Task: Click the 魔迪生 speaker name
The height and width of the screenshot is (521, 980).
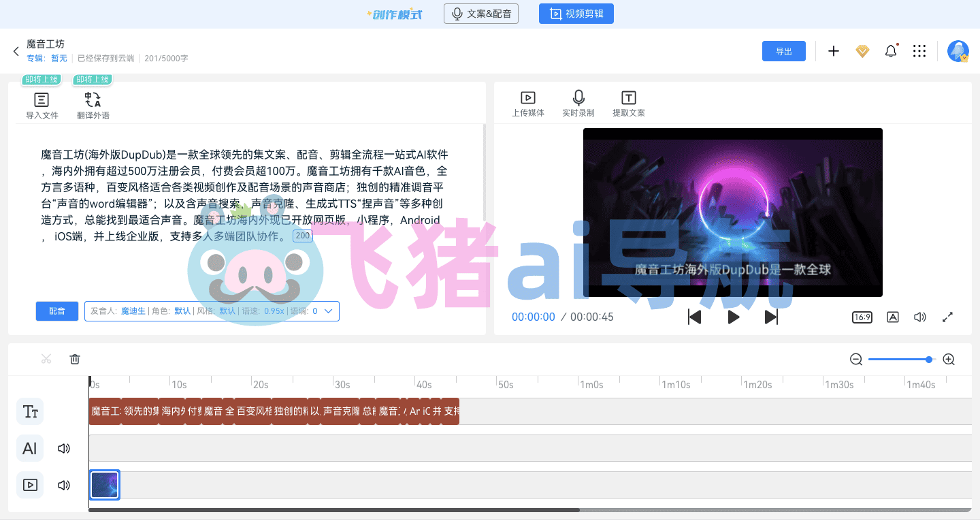Action: [x=133, y=311]
